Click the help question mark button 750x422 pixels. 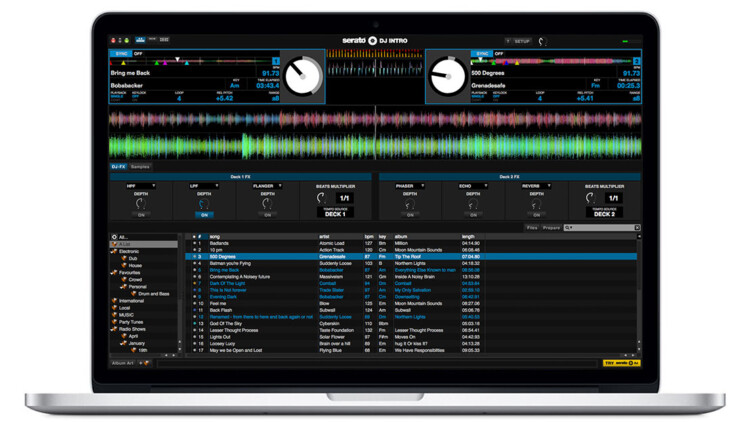[508, 41]
